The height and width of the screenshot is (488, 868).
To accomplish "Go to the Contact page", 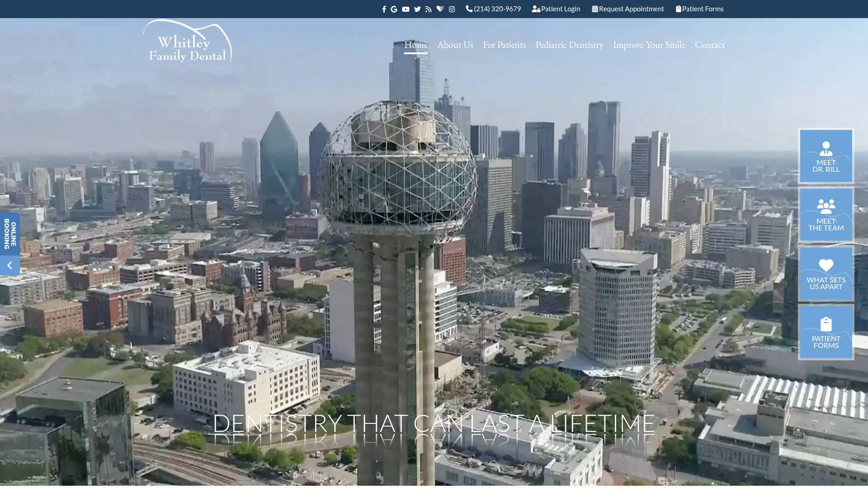I will coord(709,45).
